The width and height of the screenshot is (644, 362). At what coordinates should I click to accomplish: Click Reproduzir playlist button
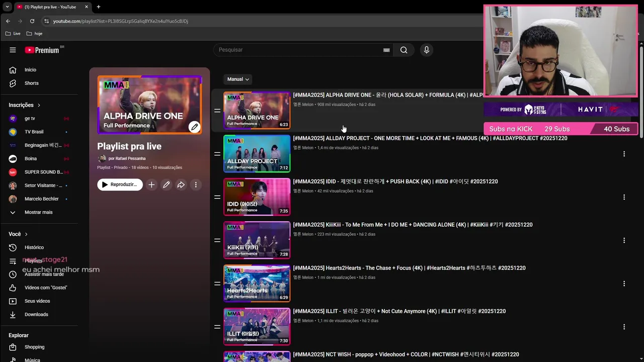point(120,185)
